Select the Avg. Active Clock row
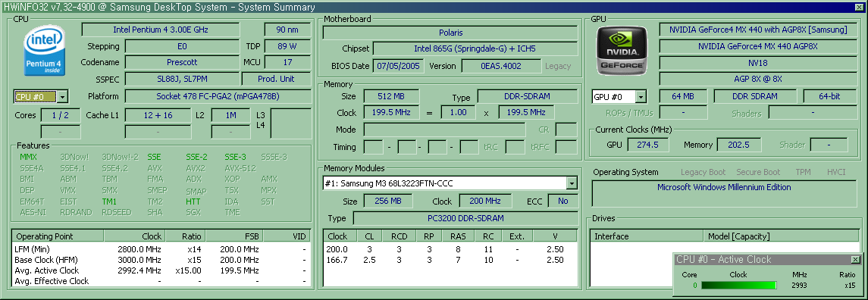The width and height of the screenshot is (868, 300). 161,270
